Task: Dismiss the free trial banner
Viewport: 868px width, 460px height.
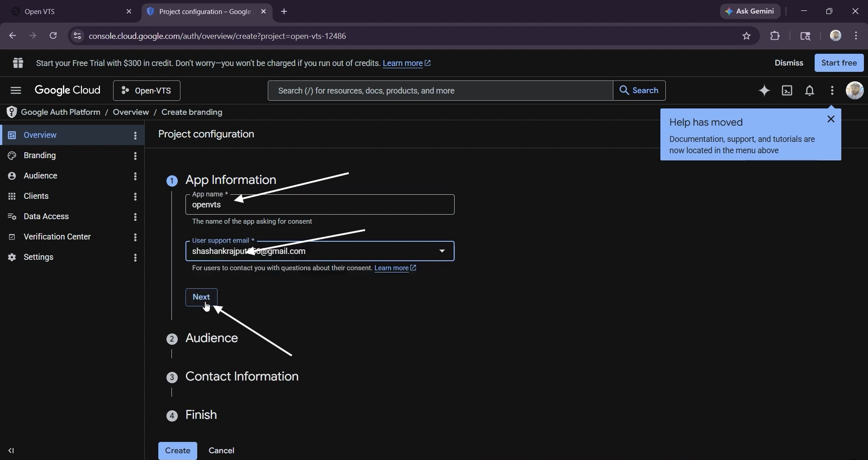Action: click(789, 63)
